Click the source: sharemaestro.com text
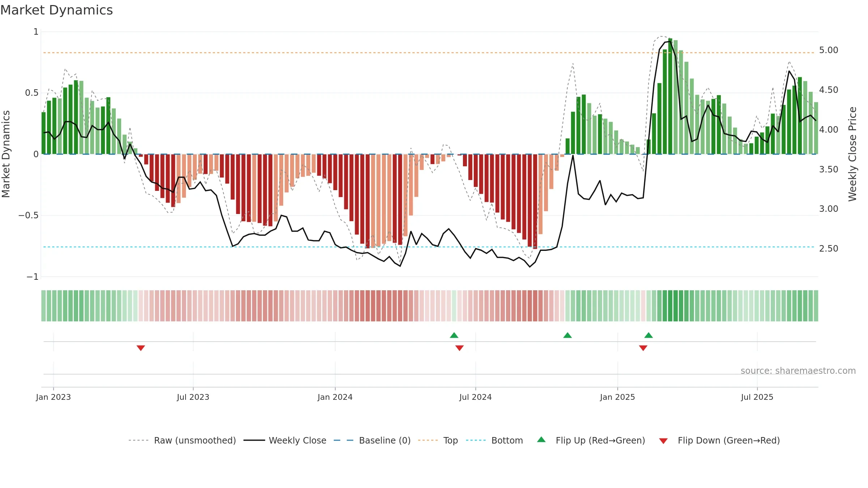Screen dimensions: 868x488 pyautogui.click(x=798, y=371)
